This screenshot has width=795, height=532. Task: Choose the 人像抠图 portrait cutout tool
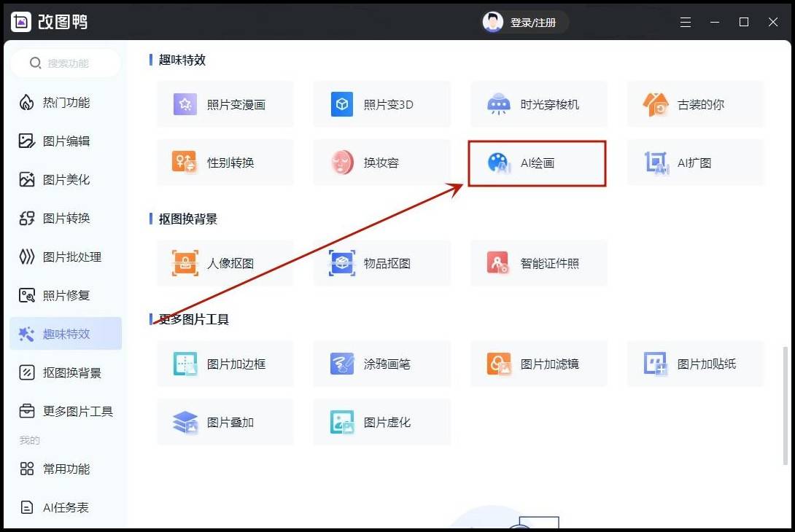click(225, 263)
